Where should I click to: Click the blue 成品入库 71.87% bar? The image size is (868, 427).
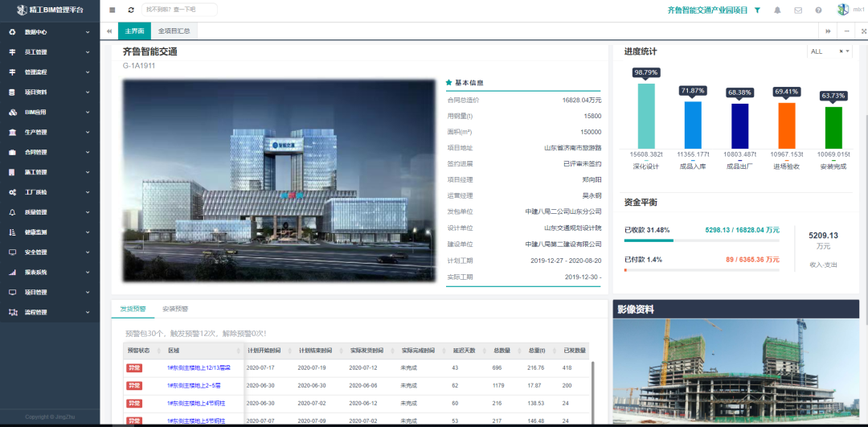coord(693,125)
